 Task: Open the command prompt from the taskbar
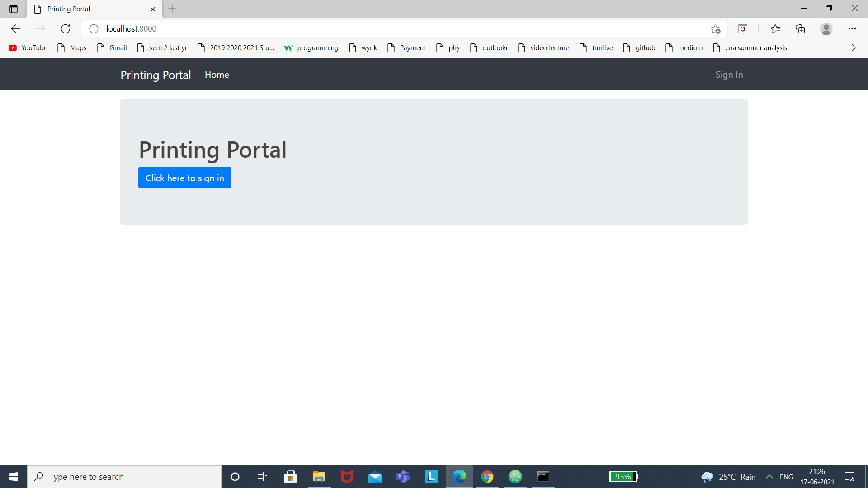543,476
